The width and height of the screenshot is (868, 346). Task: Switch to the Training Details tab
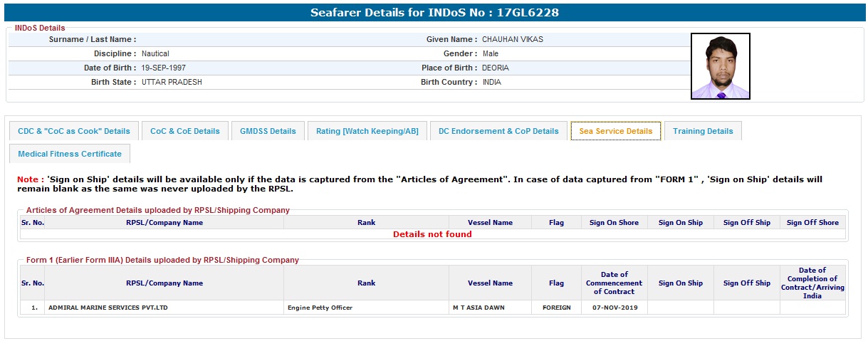703,131
